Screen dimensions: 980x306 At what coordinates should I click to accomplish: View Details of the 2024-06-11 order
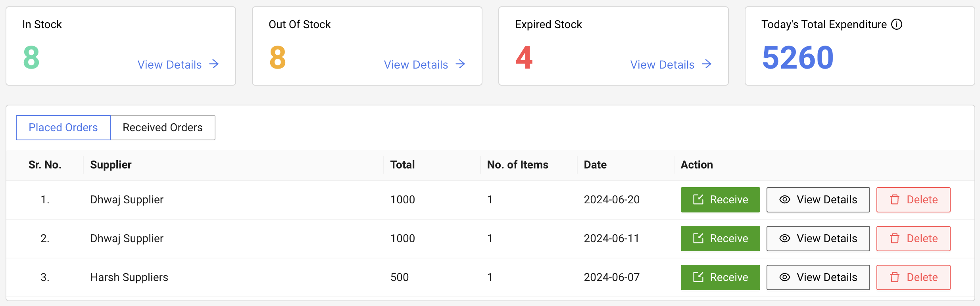818,239
